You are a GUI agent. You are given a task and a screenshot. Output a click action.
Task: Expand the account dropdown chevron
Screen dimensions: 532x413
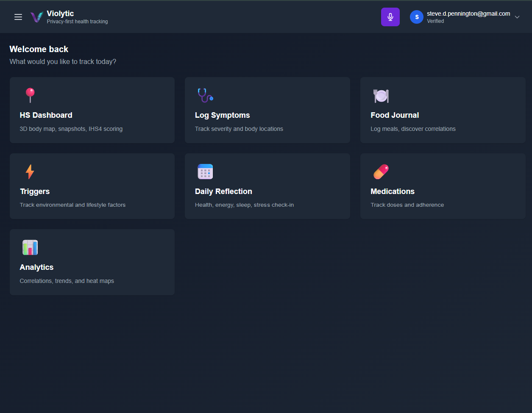tap(517, 17)
